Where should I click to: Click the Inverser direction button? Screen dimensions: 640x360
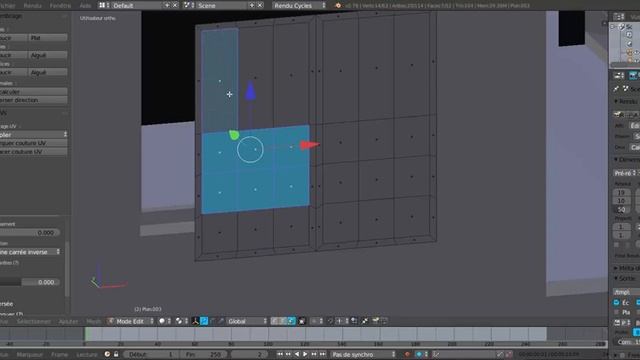coord(33,100)
